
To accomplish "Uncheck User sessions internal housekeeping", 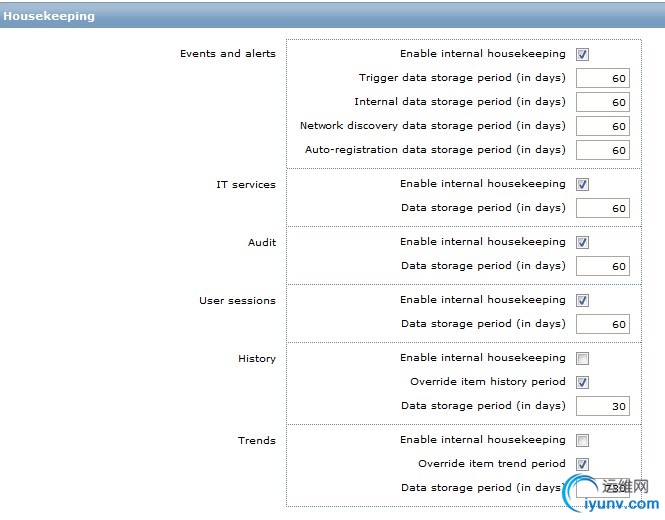I will (x=583, y=301).
